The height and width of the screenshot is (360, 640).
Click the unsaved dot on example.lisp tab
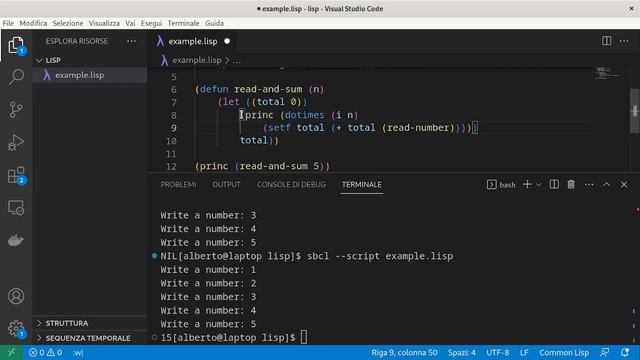[227, 41]
